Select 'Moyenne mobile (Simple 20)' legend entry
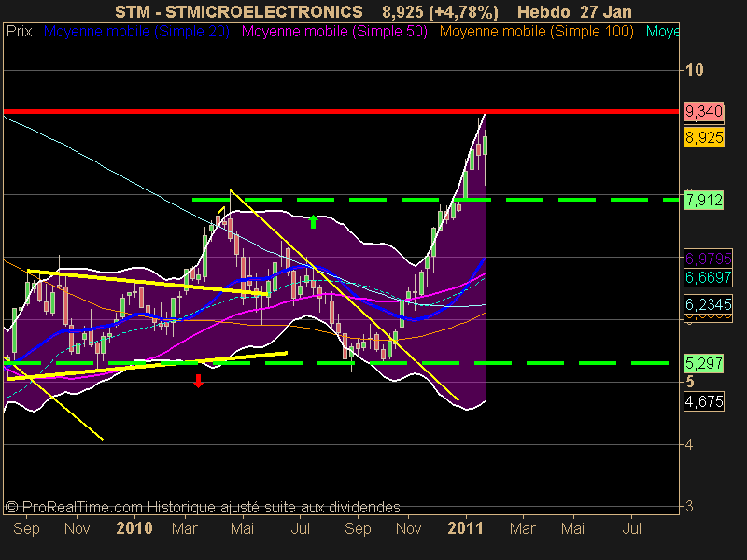The height and width of the screenshot is (560, 747). pyautogui.click(x=136, y=32)
